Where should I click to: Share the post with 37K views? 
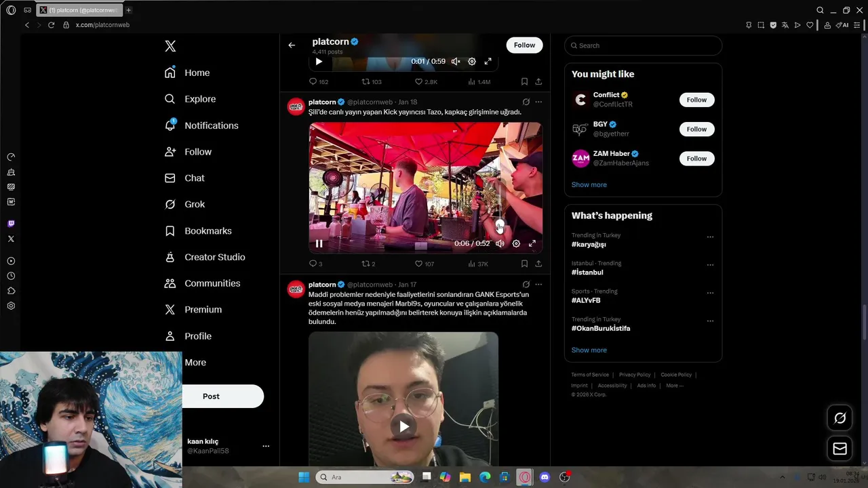pyautogui.click(x=538, y=264)
